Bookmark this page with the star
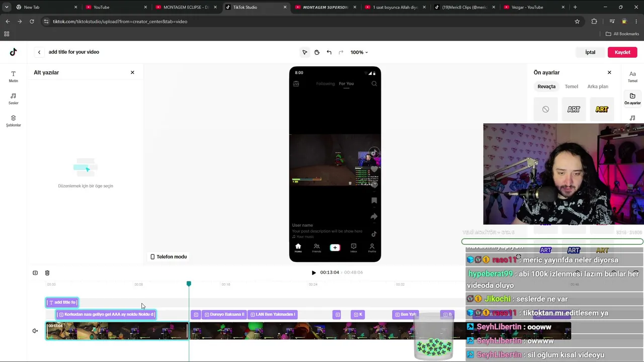 [577, 22]
